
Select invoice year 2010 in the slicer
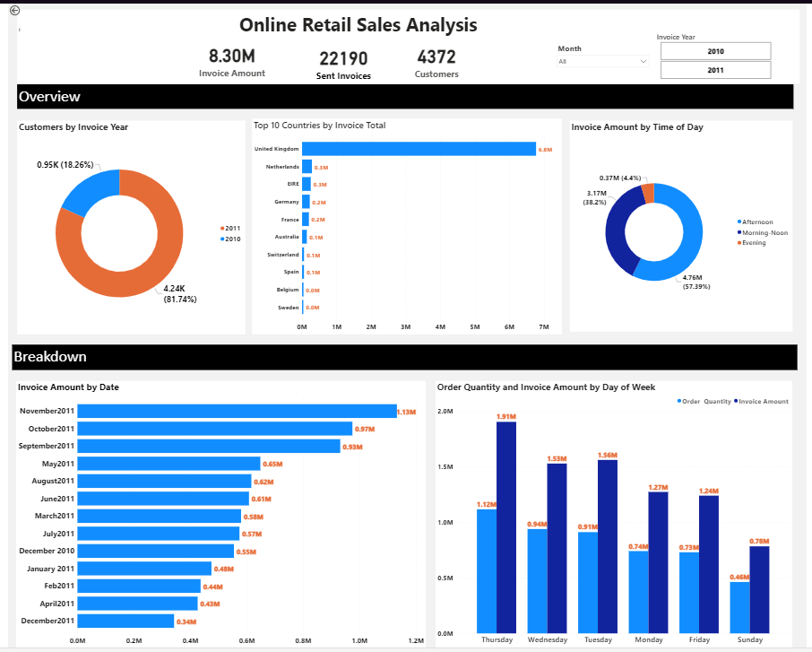point(714,50)
